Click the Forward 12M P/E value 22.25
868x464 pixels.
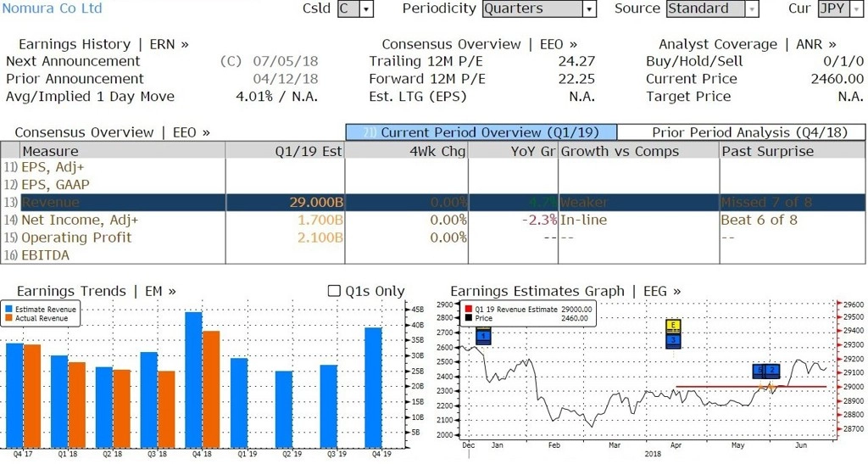click(x=576, y=79)
